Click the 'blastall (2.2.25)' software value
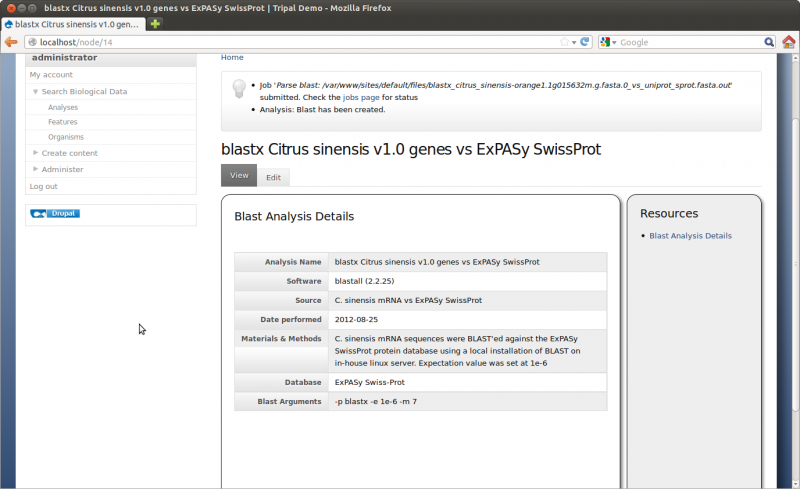 (364, 281)
